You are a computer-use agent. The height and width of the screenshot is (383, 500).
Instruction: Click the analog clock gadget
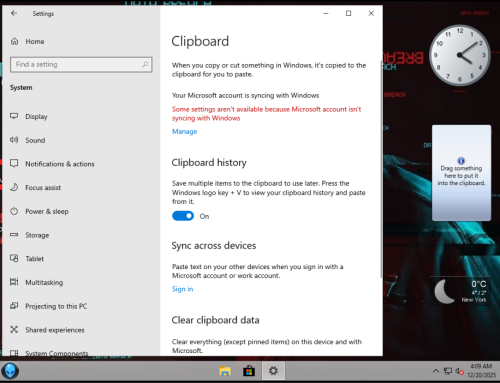point(460,55)
